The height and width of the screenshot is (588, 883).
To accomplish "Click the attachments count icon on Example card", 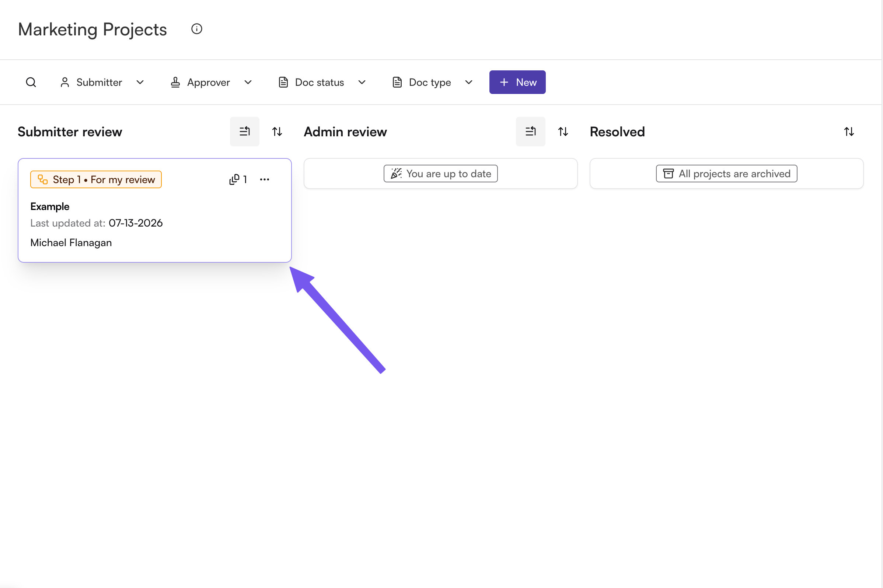I will tap(238, 180).
